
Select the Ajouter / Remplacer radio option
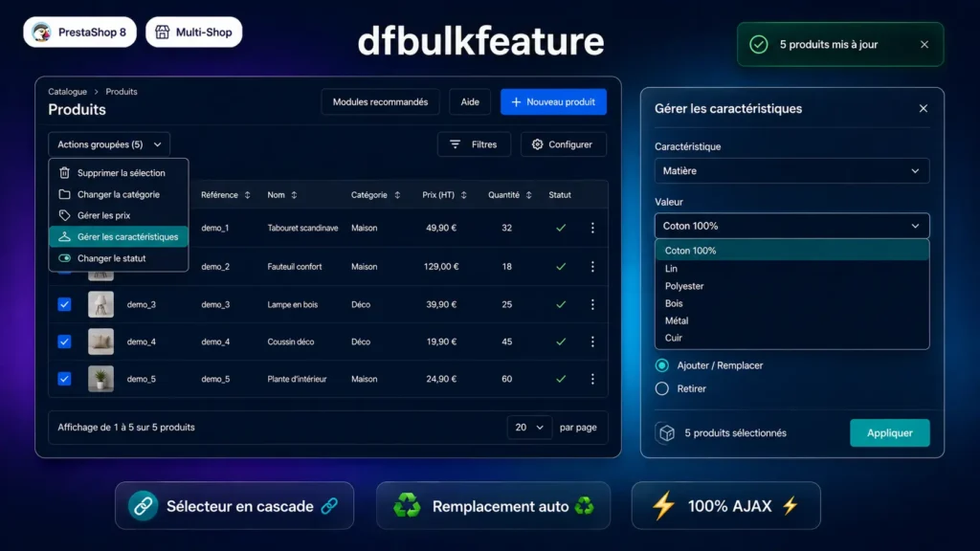(x=662, y=365)
